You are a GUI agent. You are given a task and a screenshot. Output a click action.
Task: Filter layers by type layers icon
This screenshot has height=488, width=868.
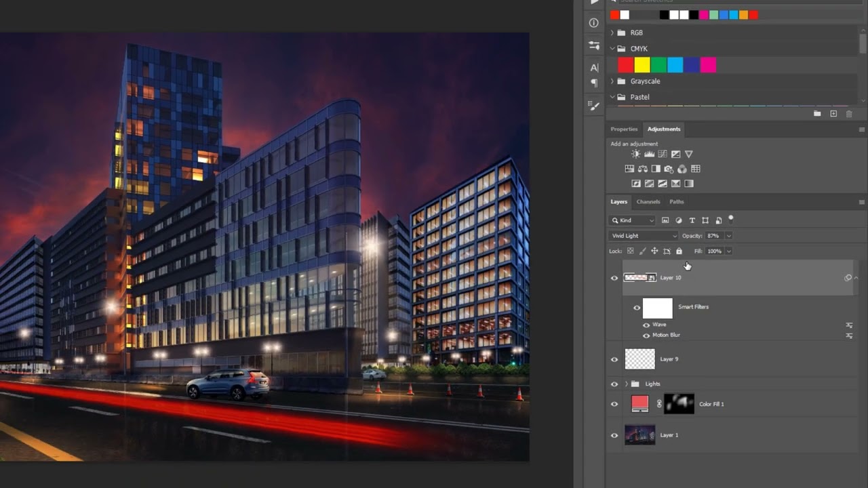tap(692, 220)
